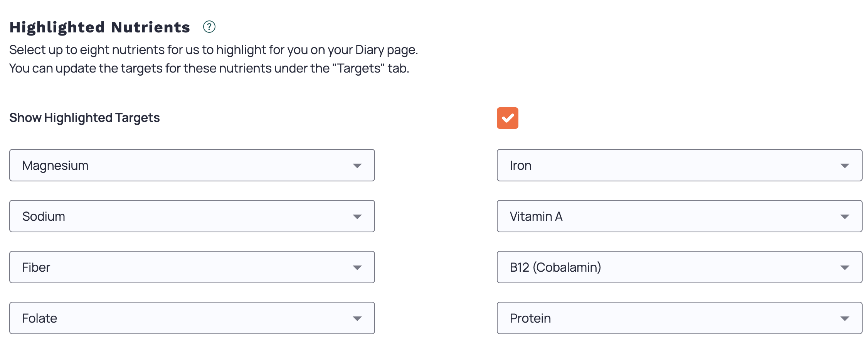
Task: Click the arrow on Folate selector
Action: [x=357, y=319]
